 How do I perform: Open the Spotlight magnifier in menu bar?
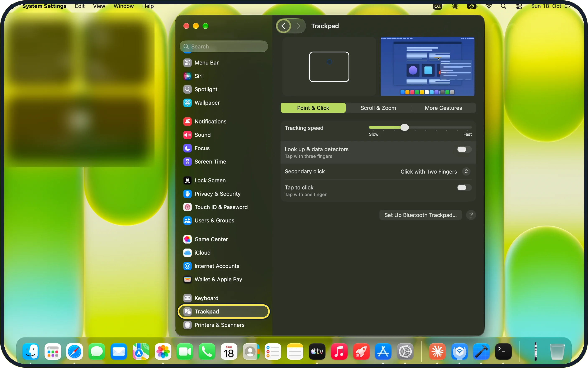point(503,6)
